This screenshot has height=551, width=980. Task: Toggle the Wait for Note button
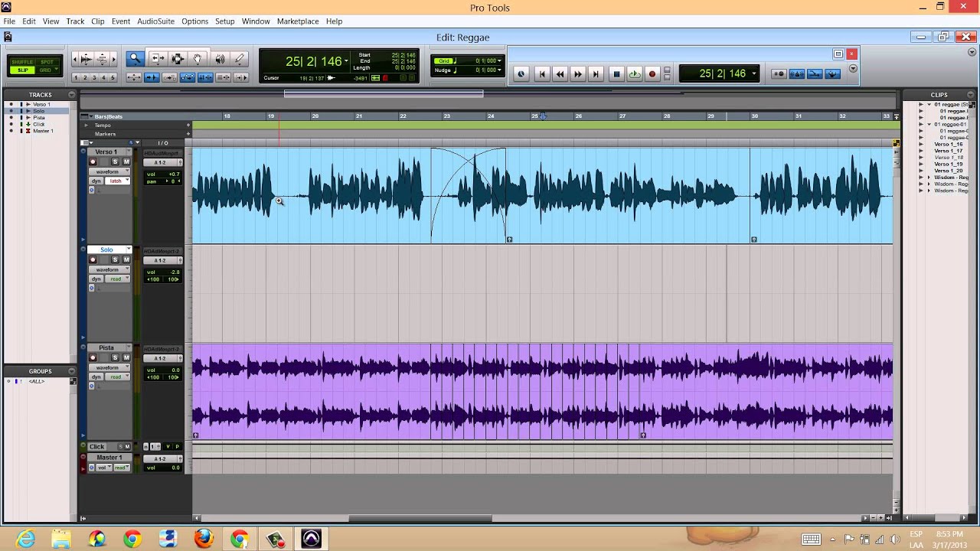[x=779, y=74]
